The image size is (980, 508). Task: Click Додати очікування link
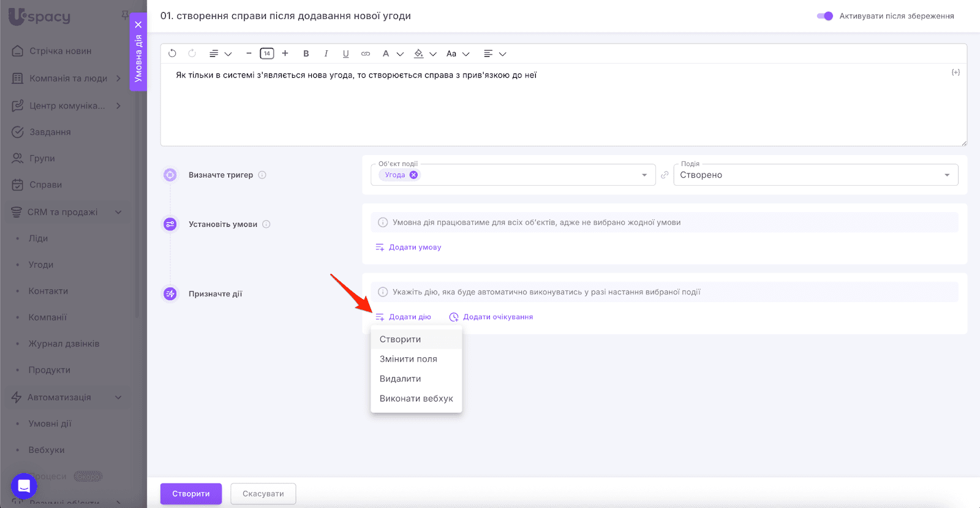click(x=497, y=317)
